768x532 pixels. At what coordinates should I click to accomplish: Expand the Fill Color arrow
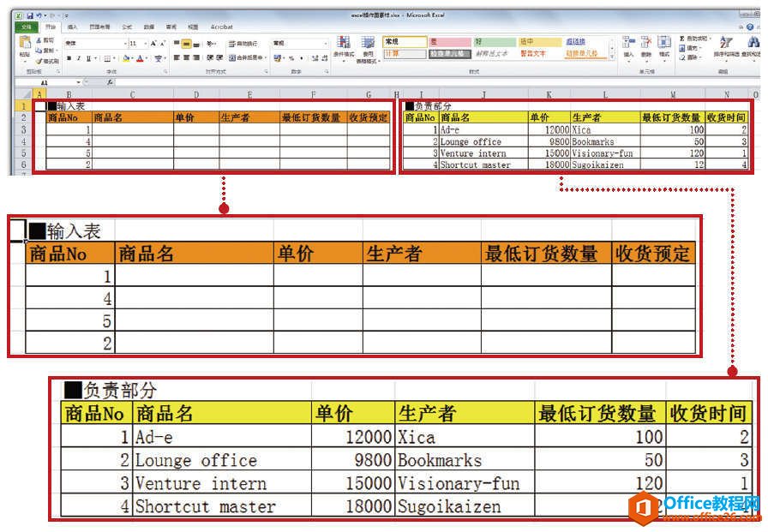coord(132,58)
